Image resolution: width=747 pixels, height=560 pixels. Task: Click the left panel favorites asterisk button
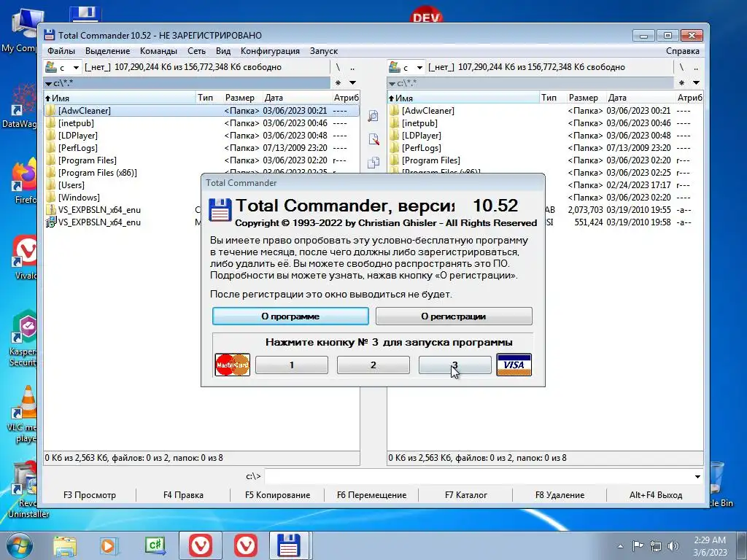[338, 83]
